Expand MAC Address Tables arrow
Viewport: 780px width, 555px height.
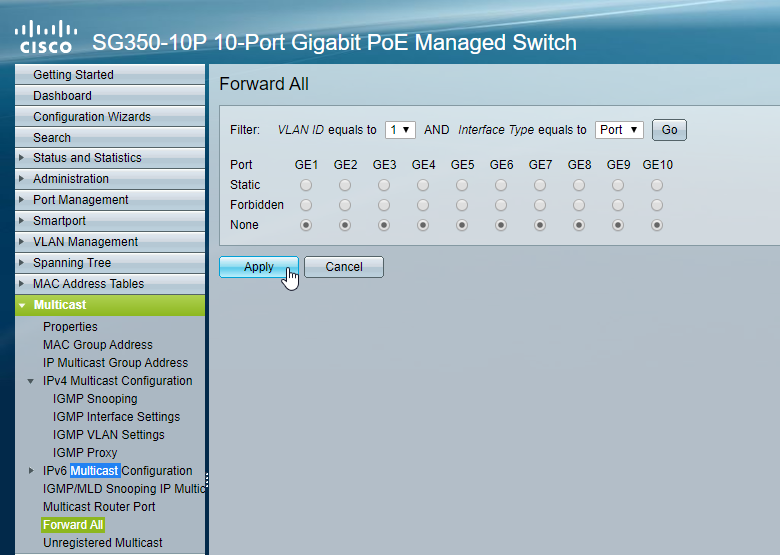21,283
